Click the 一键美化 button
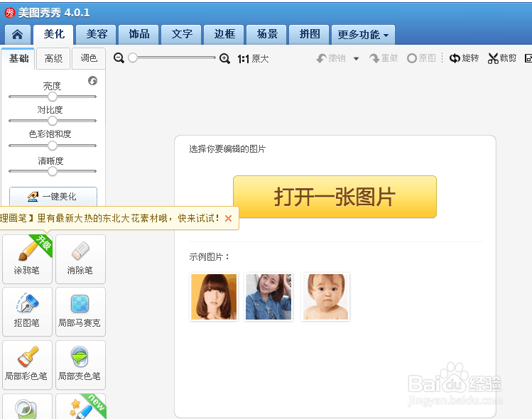The image size is (532, 419). pos(53,197)
